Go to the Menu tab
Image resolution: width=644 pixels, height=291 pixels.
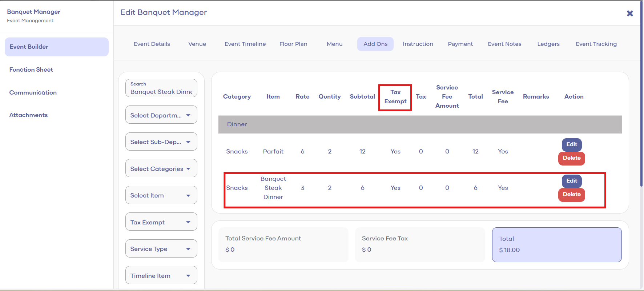point(334,44)
